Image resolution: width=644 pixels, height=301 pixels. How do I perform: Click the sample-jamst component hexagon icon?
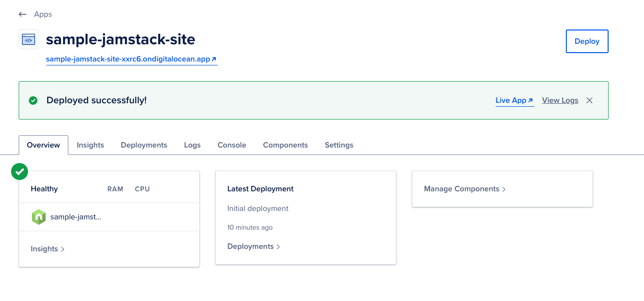(39, 217)
